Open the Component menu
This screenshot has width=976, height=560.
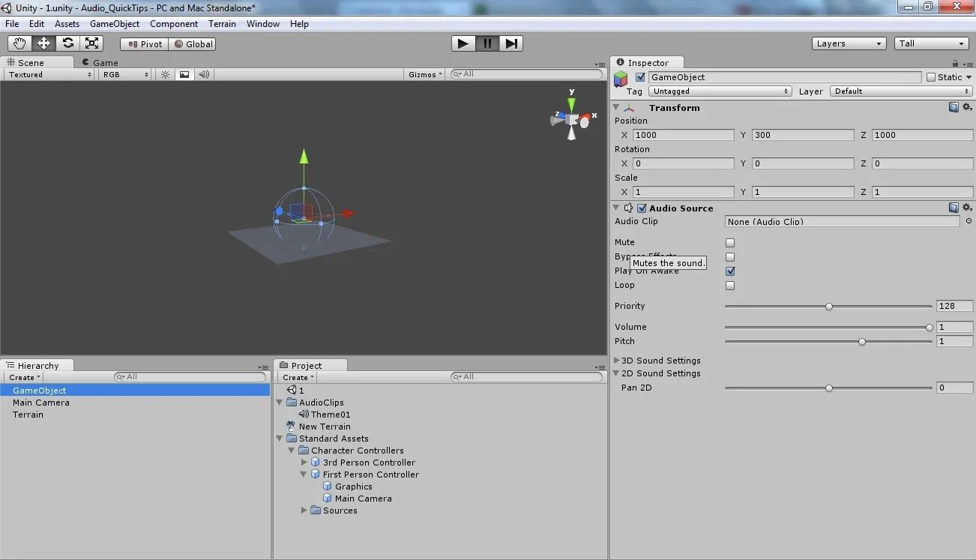pyautogui.click(x=174, y=24)
